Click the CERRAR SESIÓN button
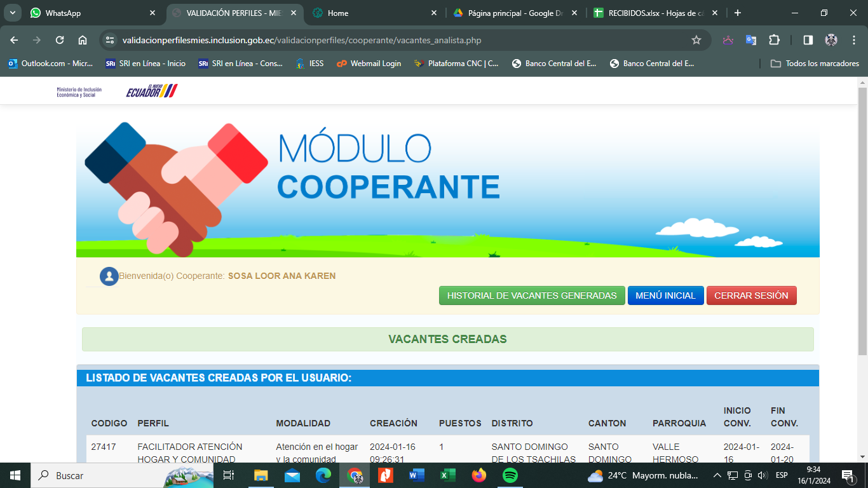Screen dimensions: 868x488 pyautogui.click(x=751, y=295)
